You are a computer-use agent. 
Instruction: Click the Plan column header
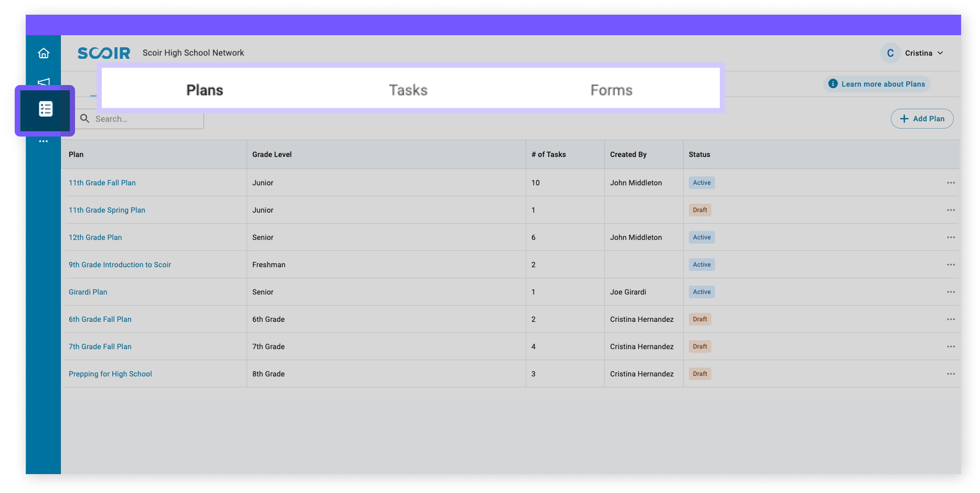76,154
